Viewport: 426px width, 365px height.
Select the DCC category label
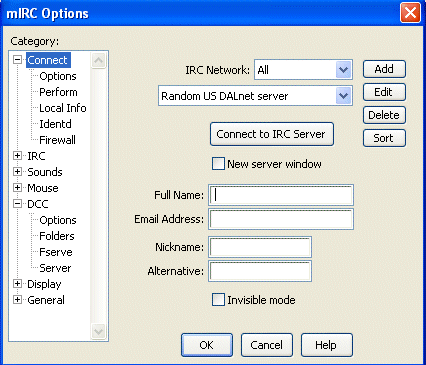coord(38,204)
